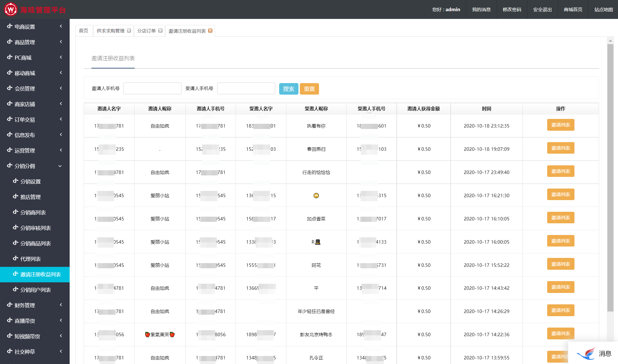618x364 pixels.
Task: Expand the 商家店铺 menu chevron
Action: tap(61, 104)
